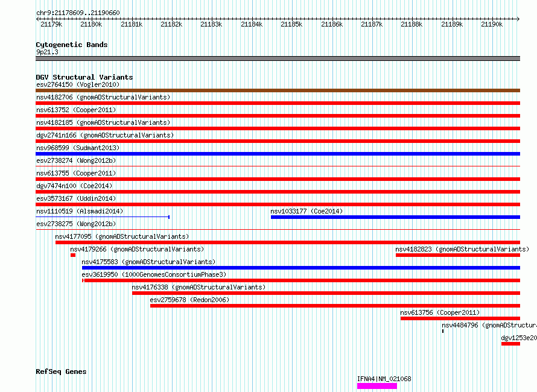Click the nsv613752 (Cooper2011) label
537x392 pixels.
[x=76, y=110]
